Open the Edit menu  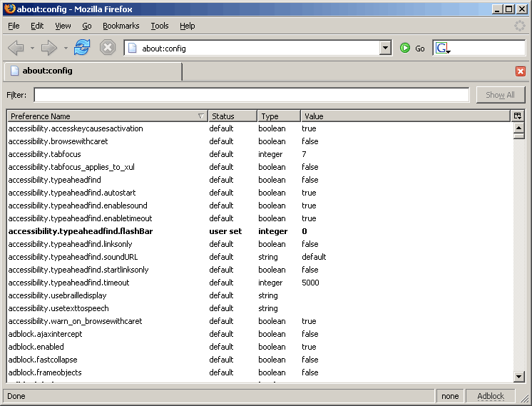[x=37, y=26]
